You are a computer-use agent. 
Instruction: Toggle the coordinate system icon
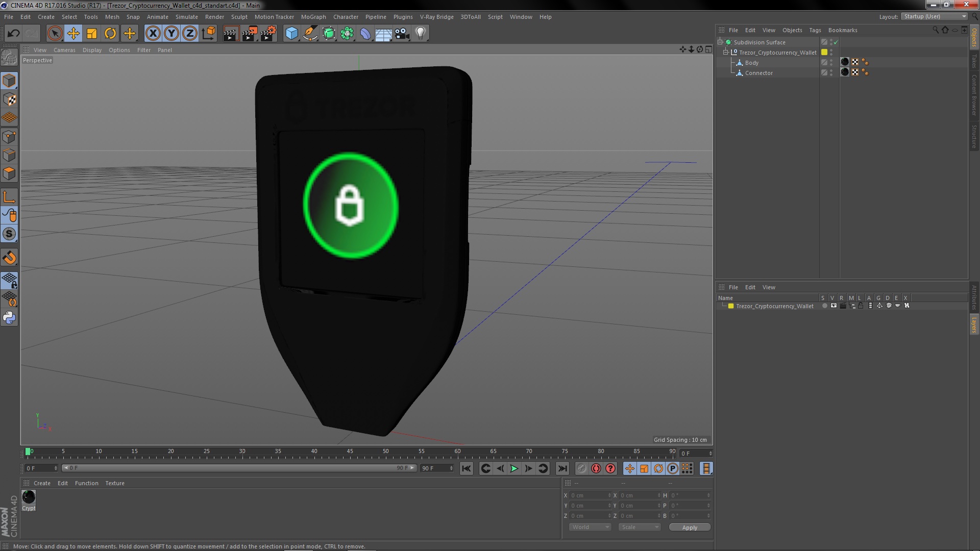click(209, 34)
